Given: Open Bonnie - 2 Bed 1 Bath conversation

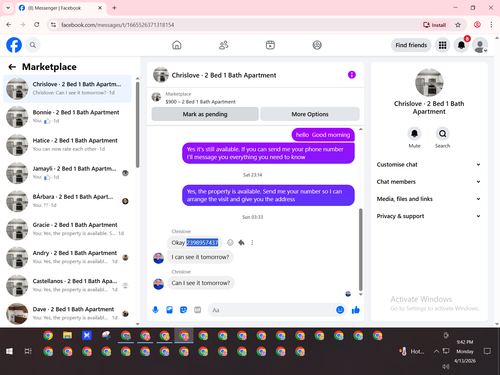Looking at the screenshot, I should pyautogui.click(x=68, y=117).
